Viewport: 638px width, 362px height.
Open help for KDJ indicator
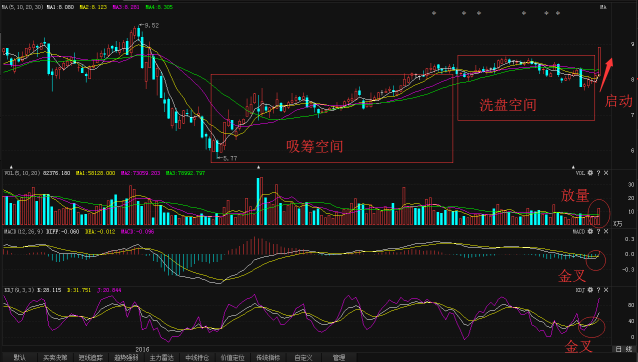(598, 290)
